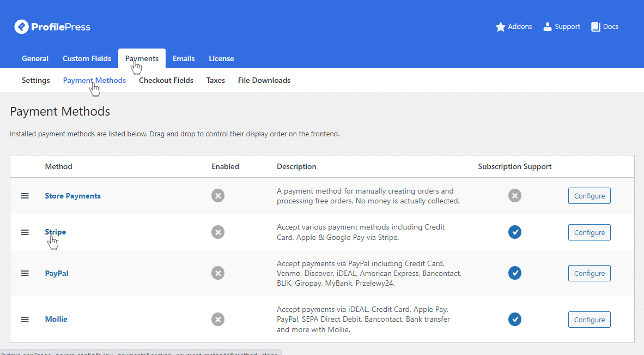Click the Mollie description text
The width and height of the screenshot is (644, 355).
(363, 319)
